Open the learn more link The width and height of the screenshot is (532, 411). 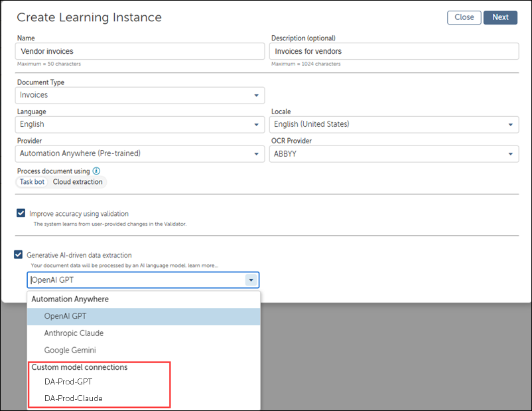[x=203, y=266]
